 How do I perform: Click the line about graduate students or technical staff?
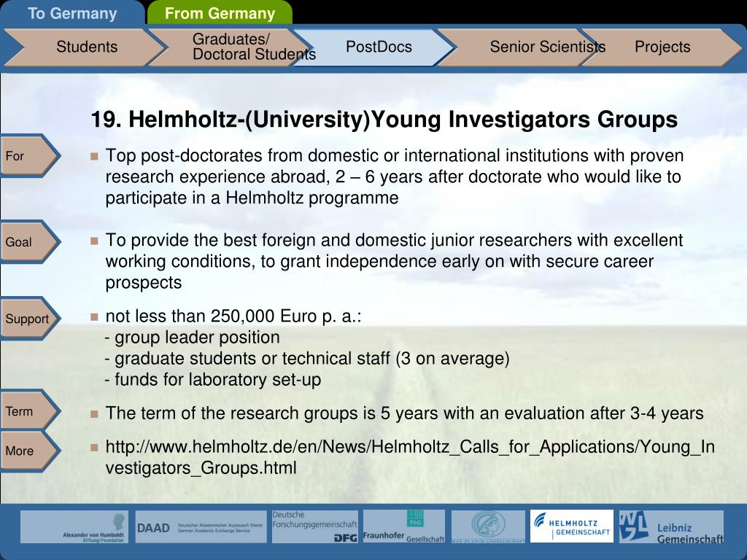point(307,358)
